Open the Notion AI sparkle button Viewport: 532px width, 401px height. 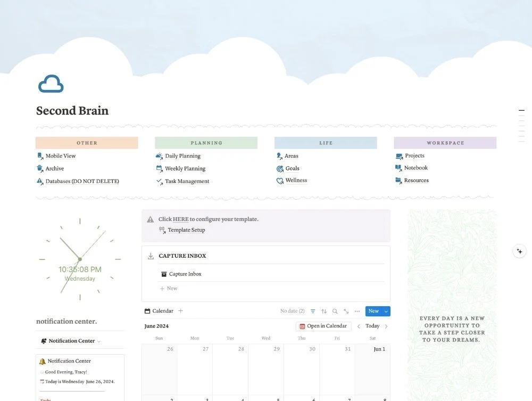519,251
